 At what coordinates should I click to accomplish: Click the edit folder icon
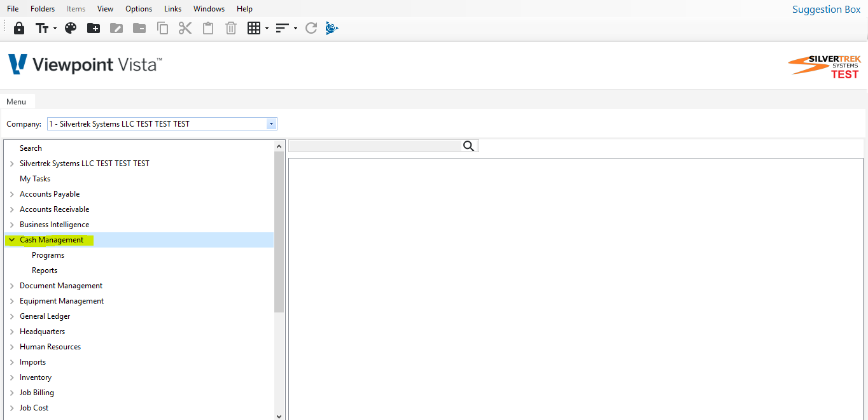[116, 28]
